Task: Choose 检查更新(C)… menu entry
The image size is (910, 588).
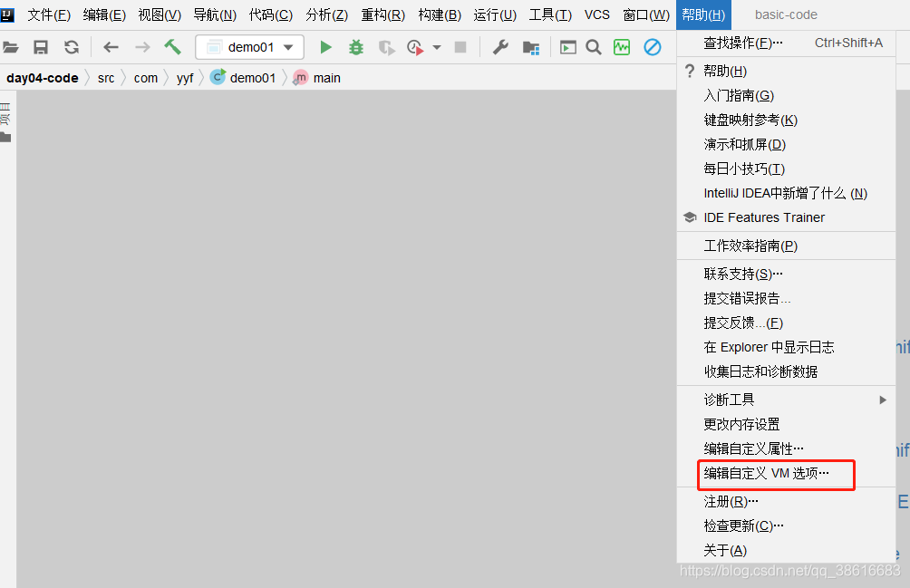Action: [786, 525]
